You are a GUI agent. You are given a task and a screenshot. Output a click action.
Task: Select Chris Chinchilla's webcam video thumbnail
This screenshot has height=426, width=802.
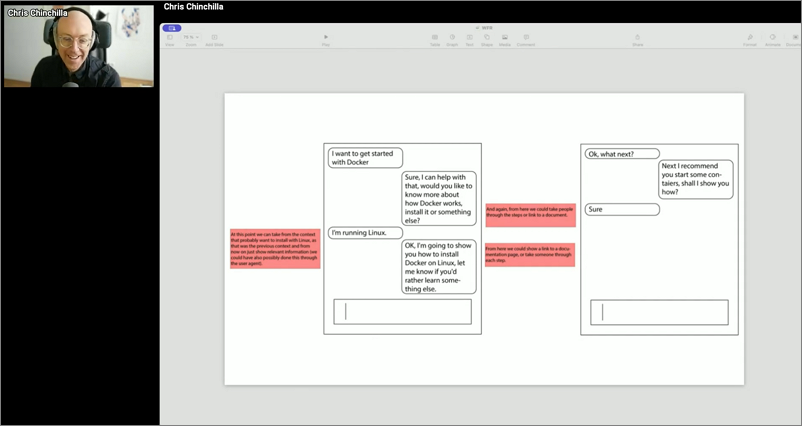[x=79, y=46]
